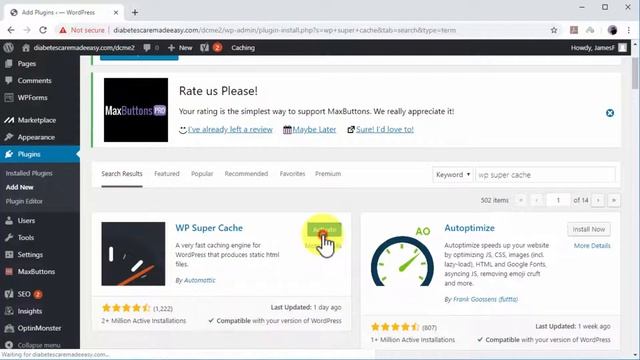Image resolution: width=640 pixels, height=360 pixels.
Task: Close the Add Plugins browser tab
Action: pos(116,13)
